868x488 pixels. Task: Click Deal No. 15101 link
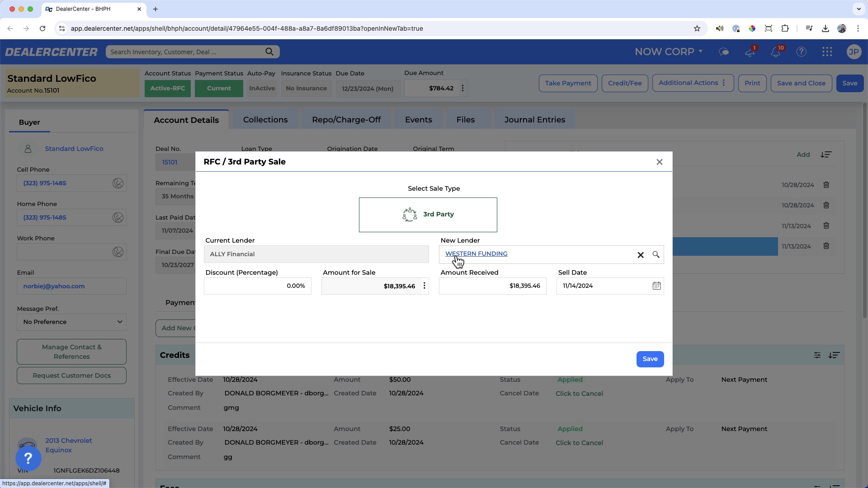(170, 162)
